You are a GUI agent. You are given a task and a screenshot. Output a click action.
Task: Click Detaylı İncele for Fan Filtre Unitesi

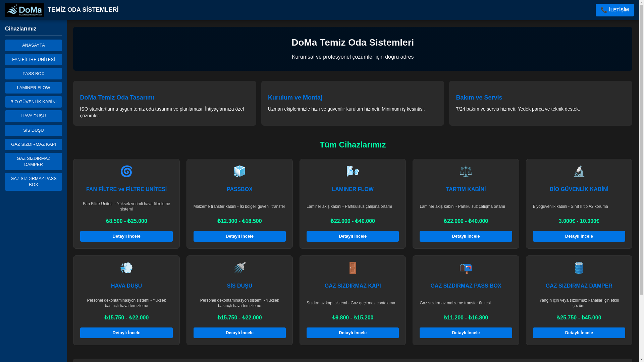[x=126, y=236]
